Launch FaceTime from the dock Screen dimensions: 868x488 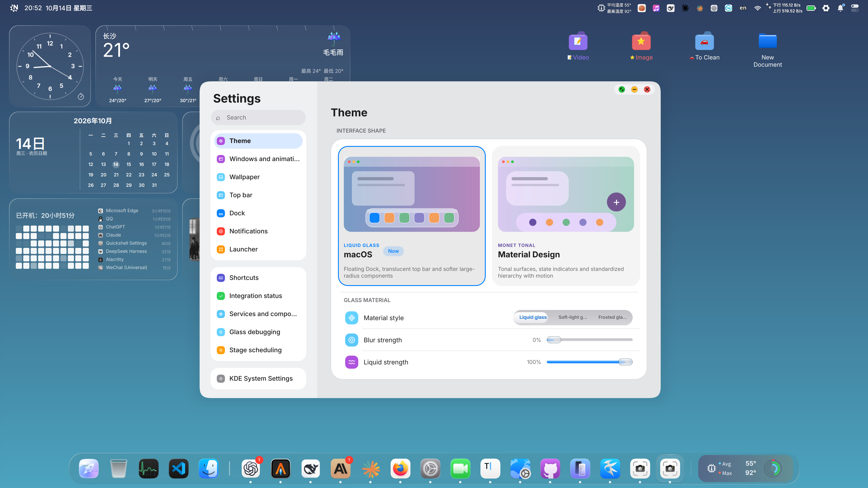(x=460, y=469)
